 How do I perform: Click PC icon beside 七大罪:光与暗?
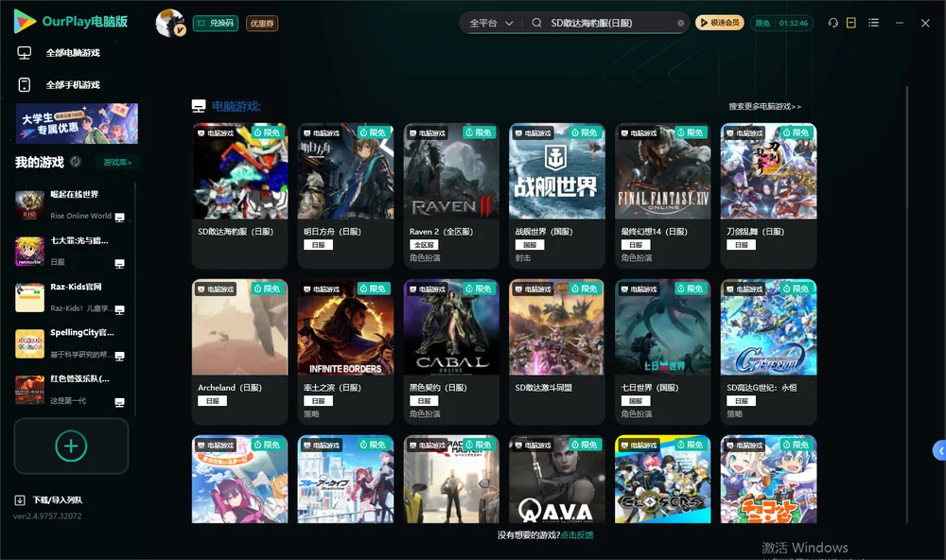click(x=119, y=264)
